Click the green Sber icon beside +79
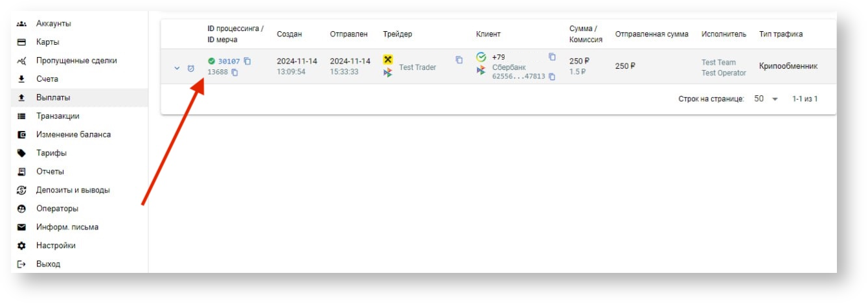The width and height of the screenshot is (868, 304). 481,57
